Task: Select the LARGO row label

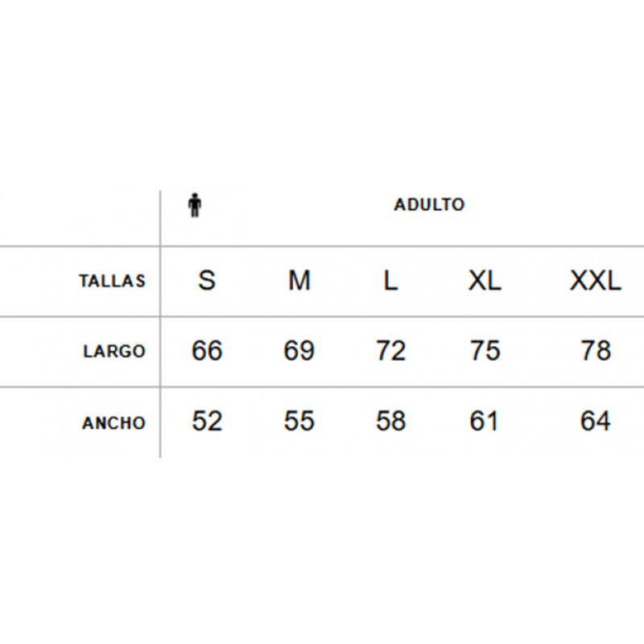Action: (114, 351)
